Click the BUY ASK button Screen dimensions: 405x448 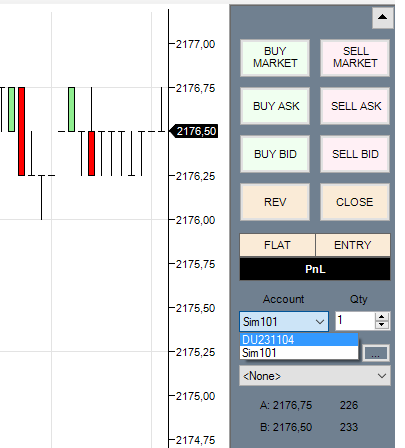275,106
